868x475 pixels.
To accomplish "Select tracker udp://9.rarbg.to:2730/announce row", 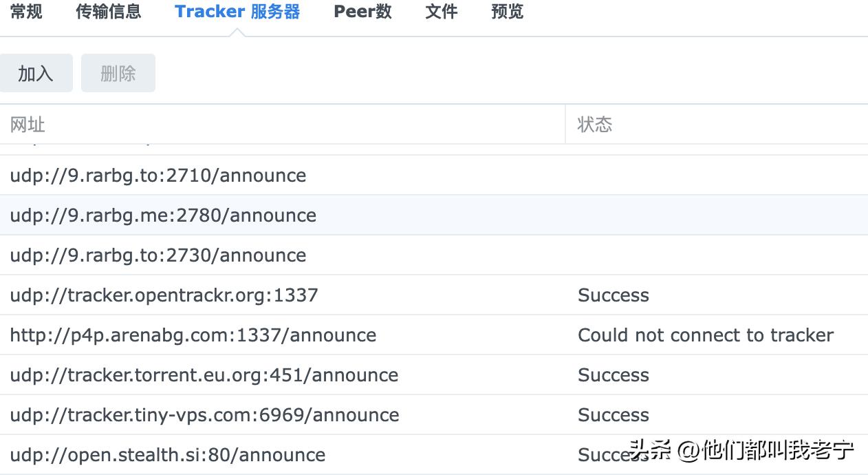I will 158,255.
